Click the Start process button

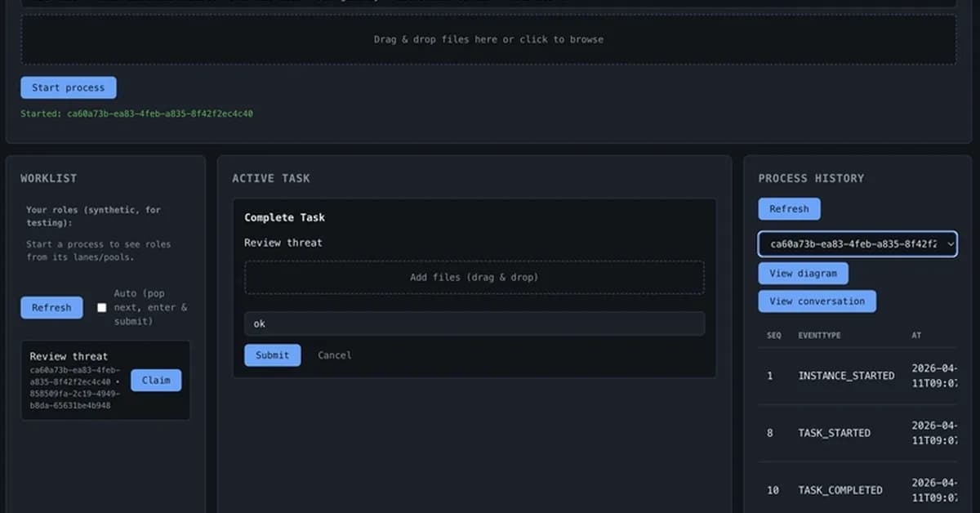68,87
